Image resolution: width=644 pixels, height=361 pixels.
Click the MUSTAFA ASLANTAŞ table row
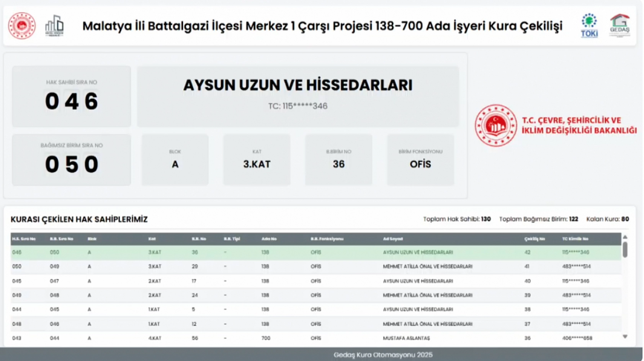[x=268, y=338]
